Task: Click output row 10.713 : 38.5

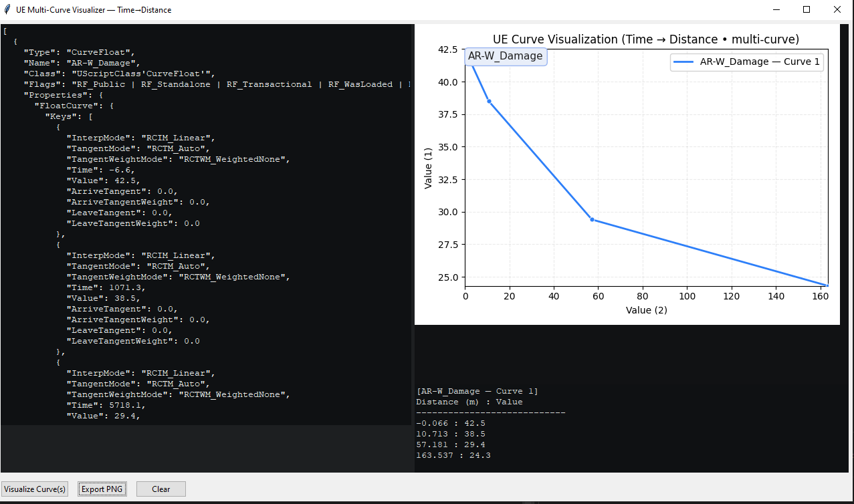Action: coord(450,434)
